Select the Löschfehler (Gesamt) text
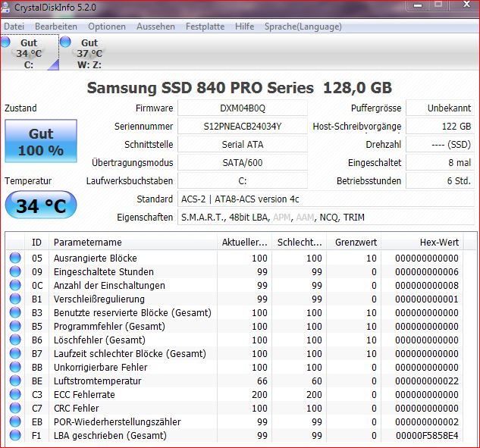This screenshot has height=448, width=480. pos(99,340)
